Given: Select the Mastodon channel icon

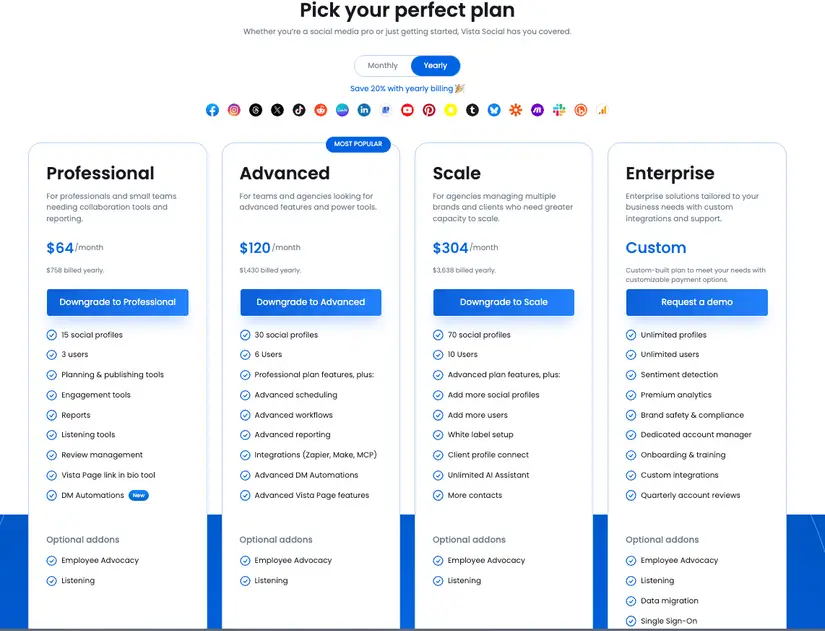Looking at the screenshot, I should pos(535,110).
